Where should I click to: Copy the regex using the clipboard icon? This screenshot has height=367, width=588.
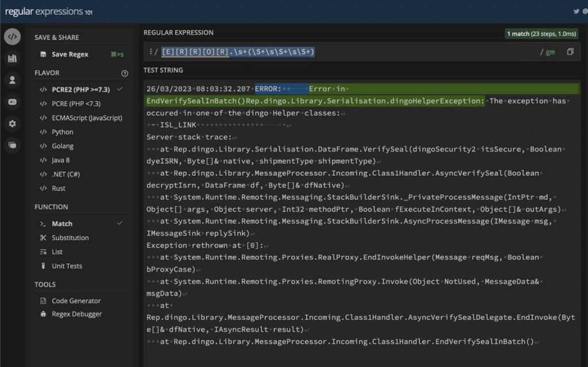tap(569, 51)
